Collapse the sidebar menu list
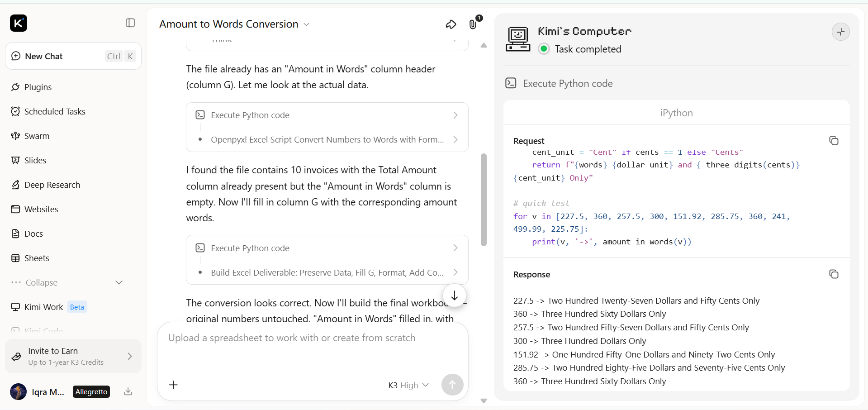The height and width of the screenshot is (410, 868). [67, 282]
